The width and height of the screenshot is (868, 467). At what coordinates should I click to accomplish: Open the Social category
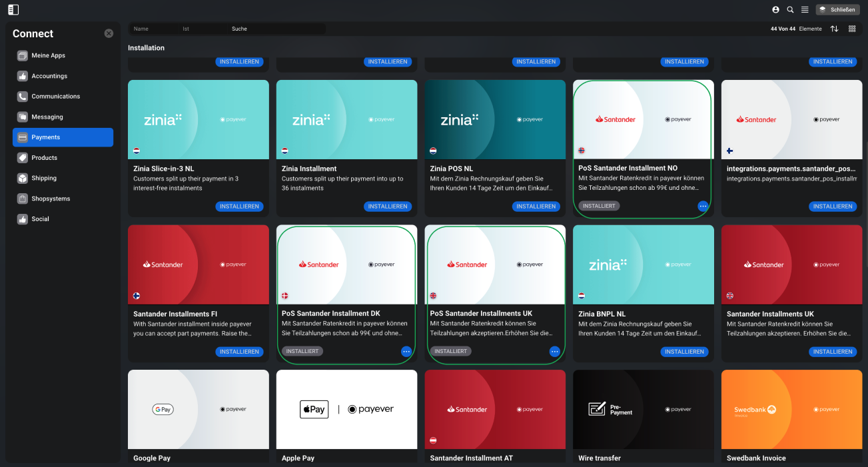coord(63,219)
